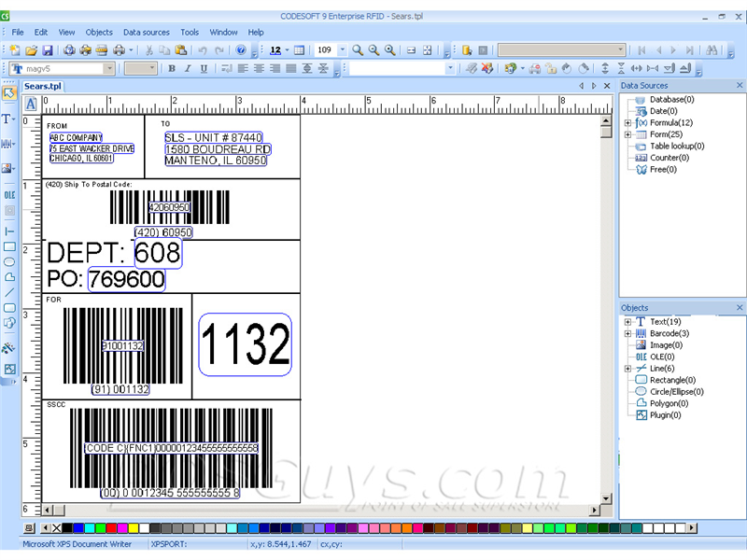Toggle underline formatting

204,68
